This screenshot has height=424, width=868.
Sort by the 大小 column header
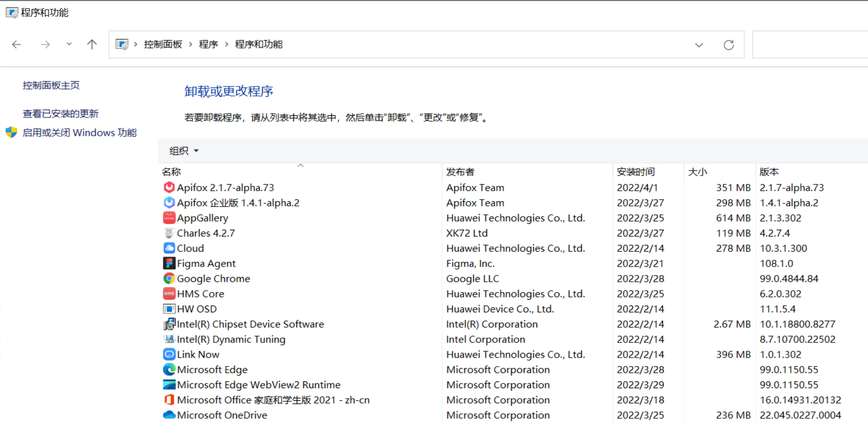[x=697, y=172]
